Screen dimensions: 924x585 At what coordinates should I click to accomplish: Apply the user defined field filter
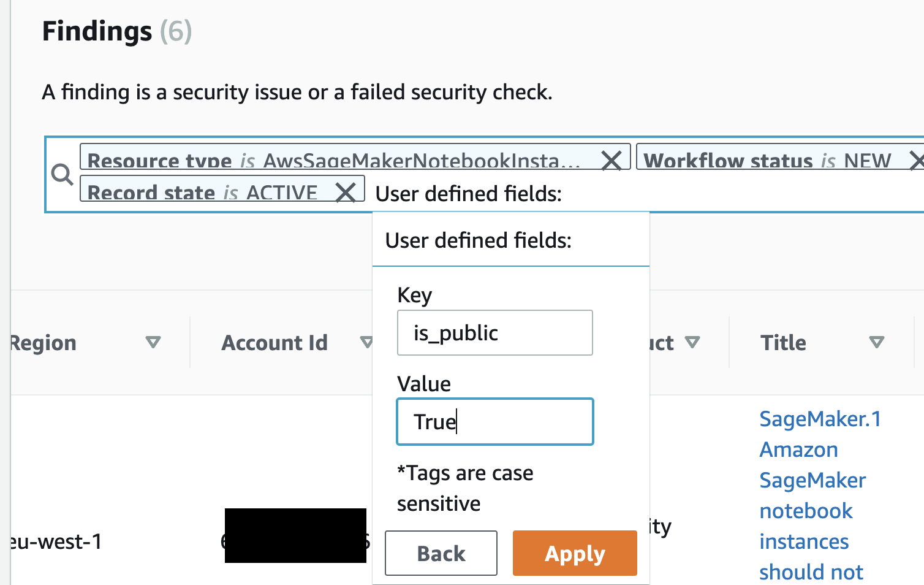(x=575, y=553)
